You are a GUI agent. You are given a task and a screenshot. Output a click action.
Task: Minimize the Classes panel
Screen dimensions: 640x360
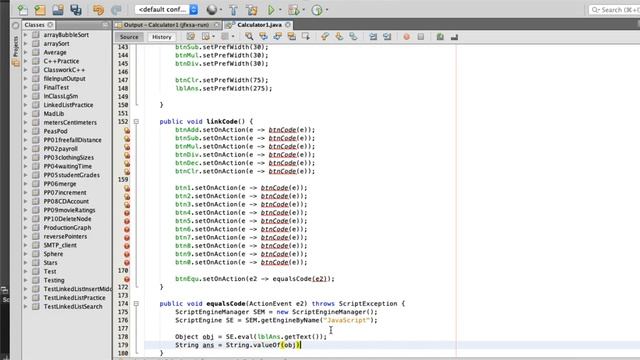pos(105,25)
